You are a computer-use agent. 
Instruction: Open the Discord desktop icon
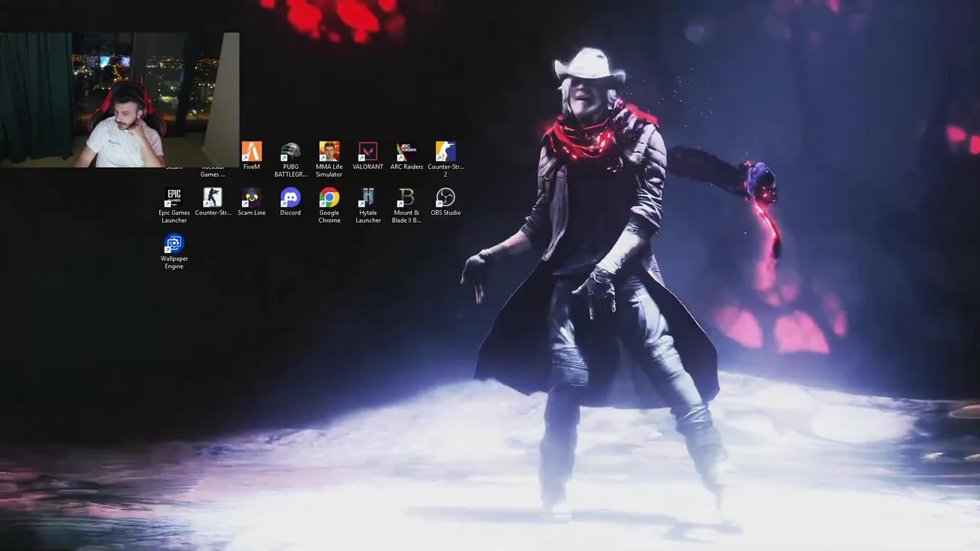pos(290,197)
